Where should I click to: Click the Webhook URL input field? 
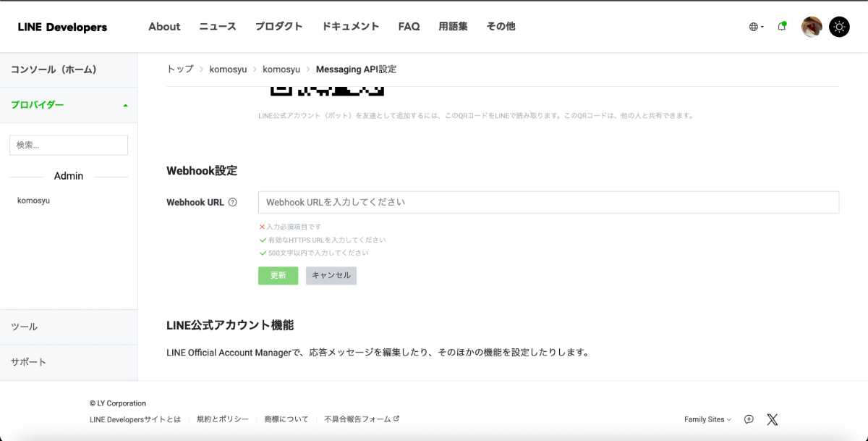(548, 202)
